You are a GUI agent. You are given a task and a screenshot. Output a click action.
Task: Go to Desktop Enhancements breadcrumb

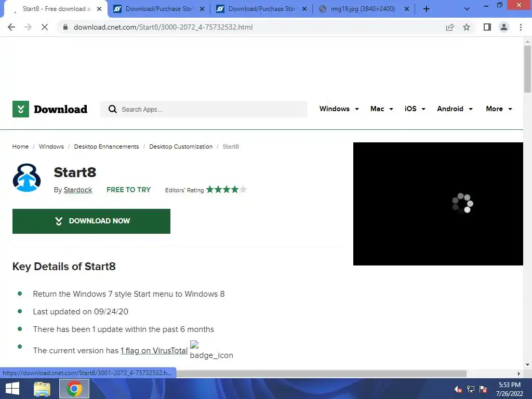[107, 147]
